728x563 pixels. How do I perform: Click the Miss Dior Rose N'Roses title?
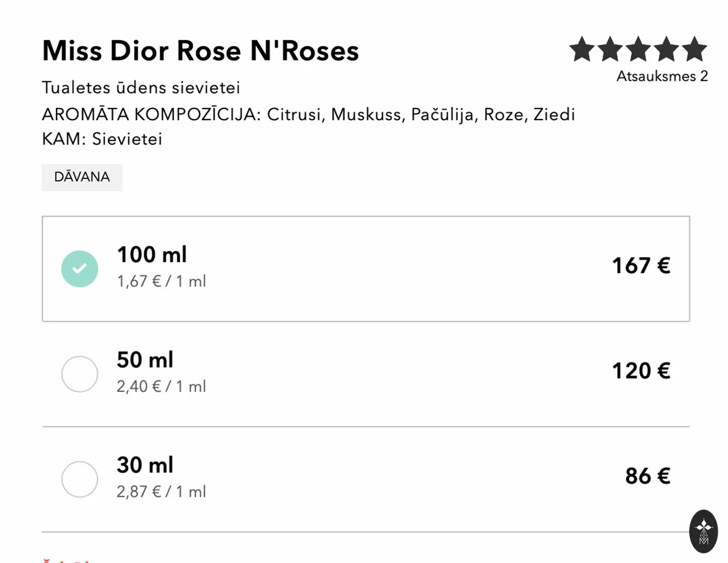[x=200, y=51]
